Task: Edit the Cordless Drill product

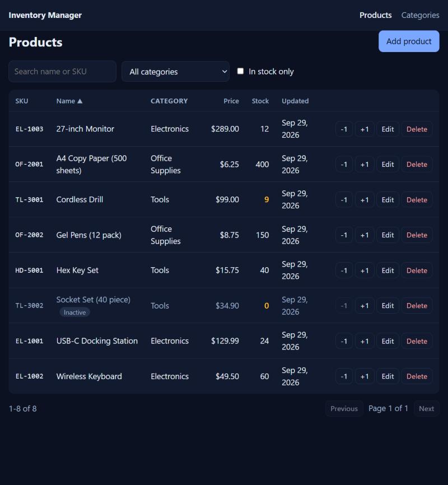Action: click(388, 200)
